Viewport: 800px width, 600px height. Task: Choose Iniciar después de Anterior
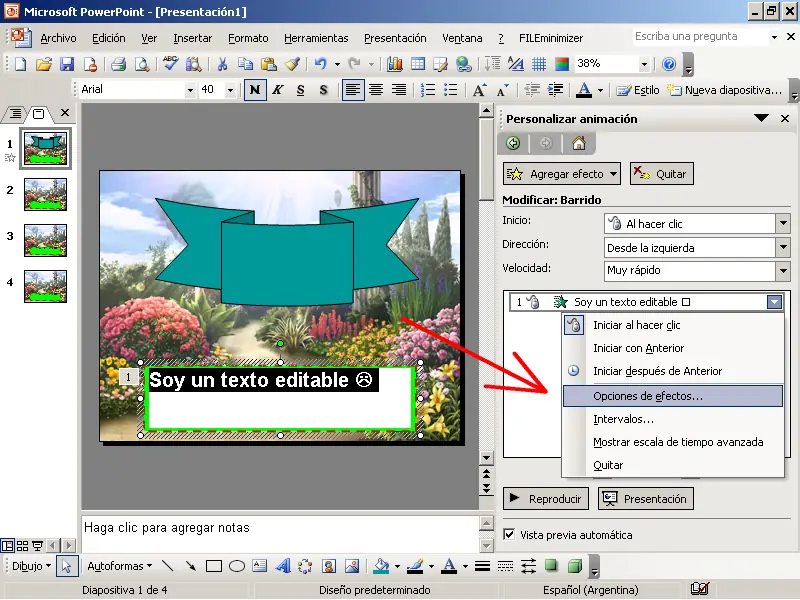tap(657, 371)
